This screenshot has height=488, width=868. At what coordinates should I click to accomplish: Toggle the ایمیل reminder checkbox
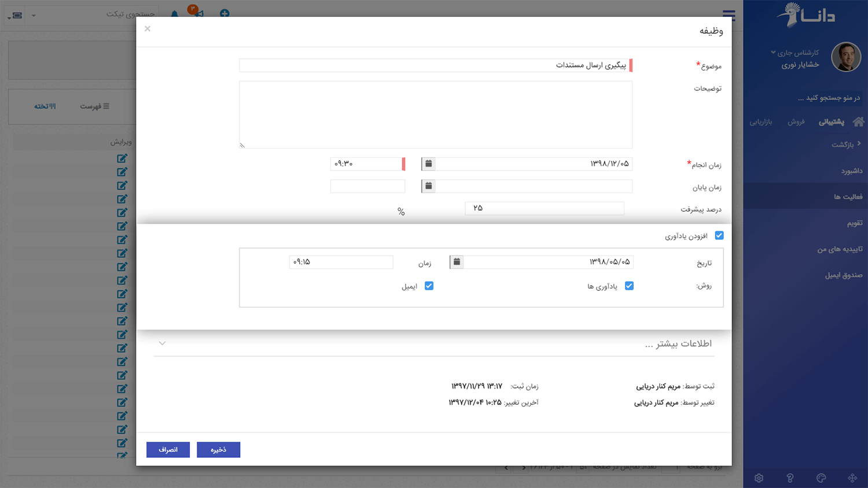pos(429,286)
